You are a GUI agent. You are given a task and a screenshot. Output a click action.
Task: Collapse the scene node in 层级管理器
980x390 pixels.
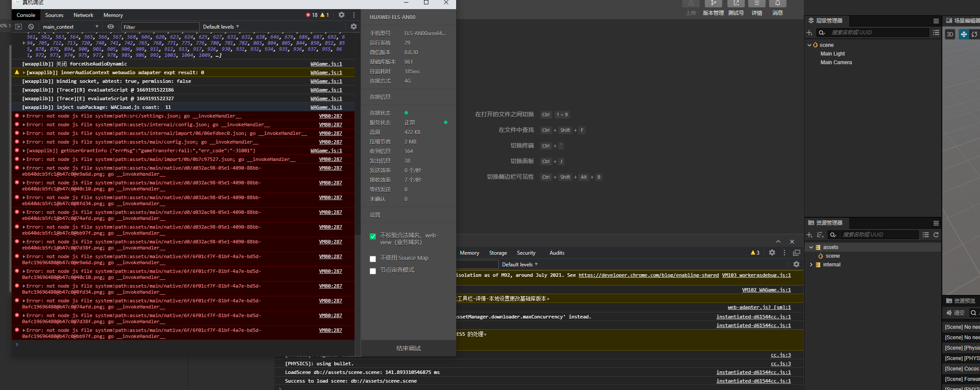(x=809, y=45)
